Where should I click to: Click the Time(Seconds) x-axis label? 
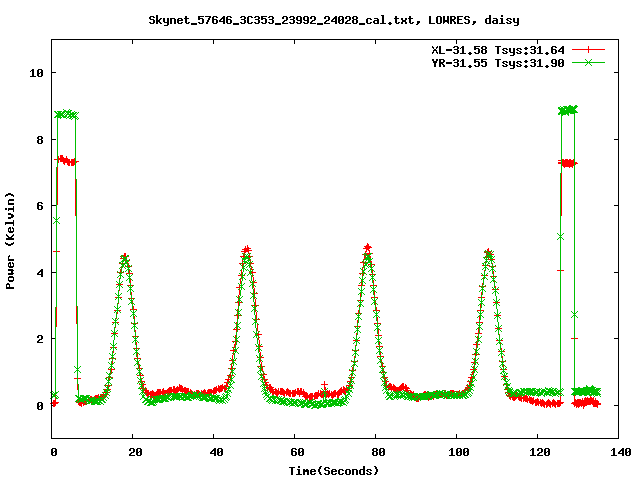tap(334, 471)
